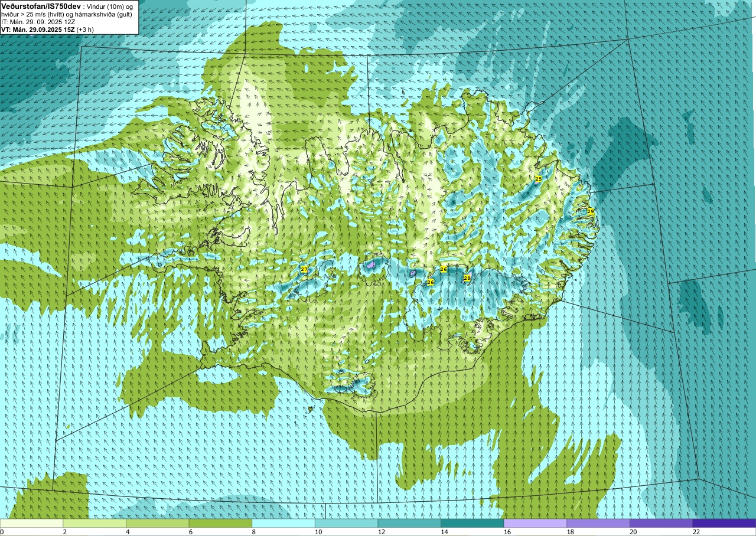The image size is (756, 536).
Task: Click the 'hámarkshviða (gult)' text in the header
Action: coord(104,14)
